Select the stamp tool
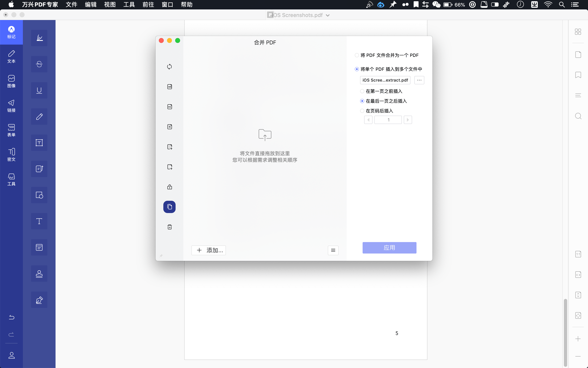Image resolution: width=588 pixels, height=368 pixels. [39, 274]
